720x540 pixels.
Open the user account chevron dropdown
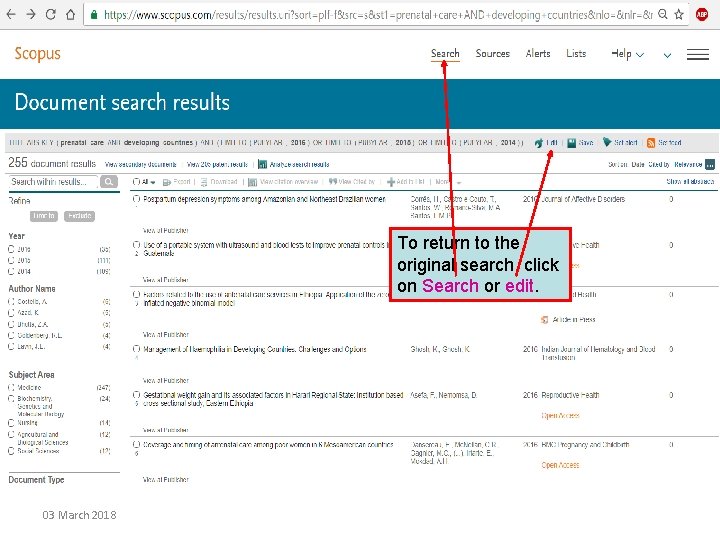pos(667,56)
